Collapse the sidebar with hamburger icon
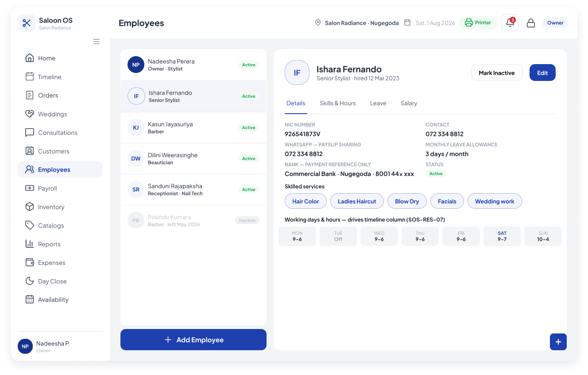Viewport: 588px width, 375px height. tap(97, 42)
